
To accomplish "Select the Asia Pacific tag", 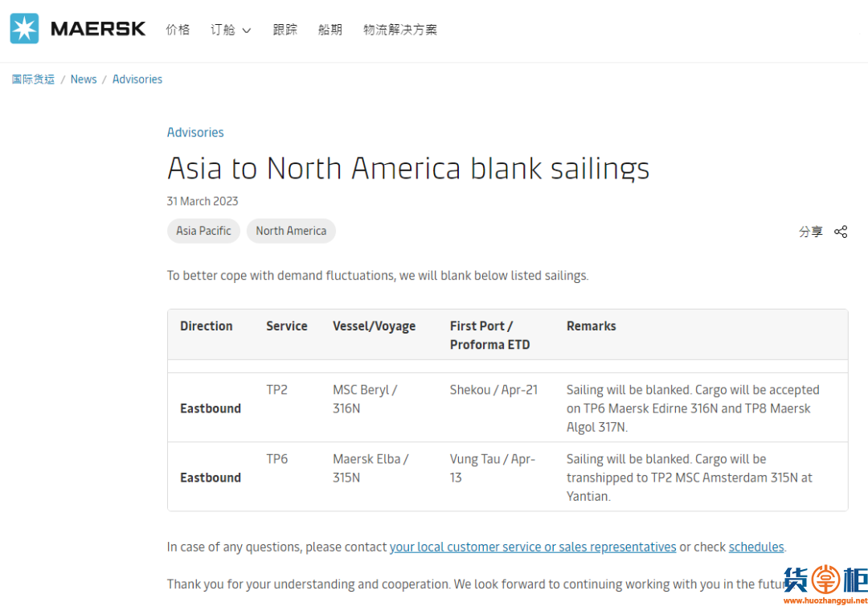I will 203,231.
